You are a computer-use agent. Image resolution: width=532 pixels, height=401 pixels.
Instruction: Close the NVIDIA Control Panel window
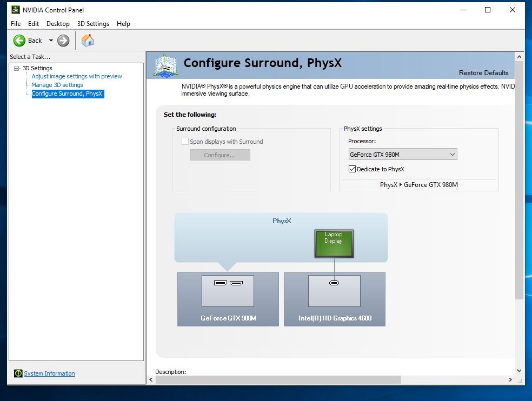pyautogui.click(x=513, y=10)
